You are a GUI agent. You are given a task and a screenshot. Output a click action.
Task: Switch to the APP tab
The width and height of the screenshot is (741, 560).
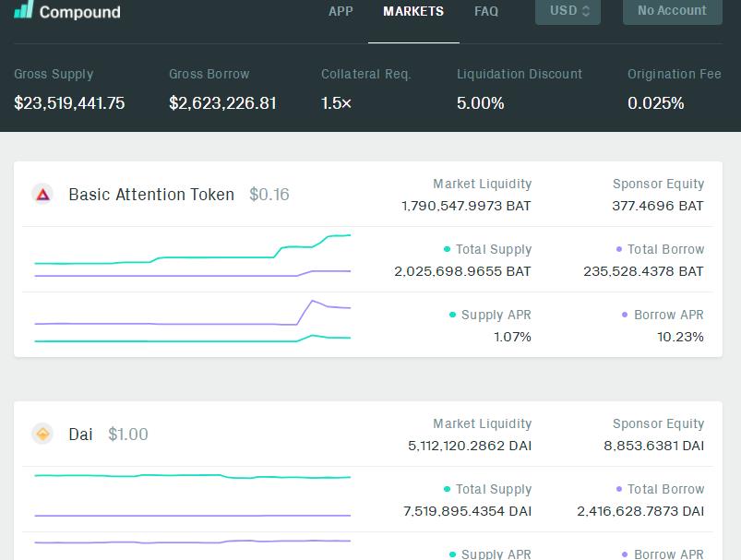pos(341,11)
